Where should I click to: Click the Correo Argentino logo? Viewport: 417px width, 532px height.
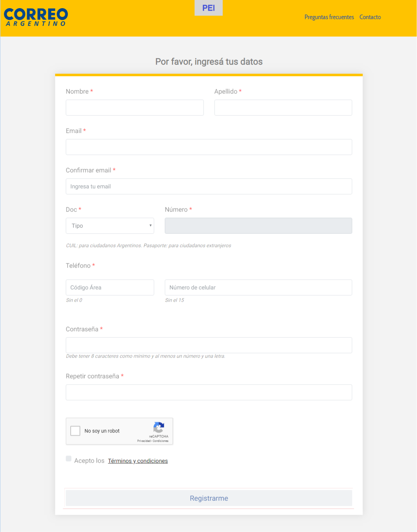[x=36, y=17]
